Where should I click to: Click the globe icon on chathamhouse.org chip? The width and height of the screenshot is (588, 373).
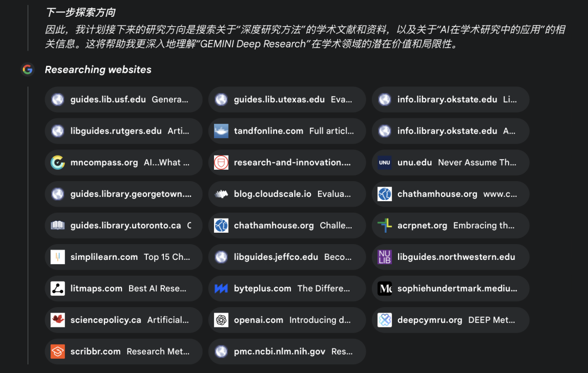[x=384, y=194]
